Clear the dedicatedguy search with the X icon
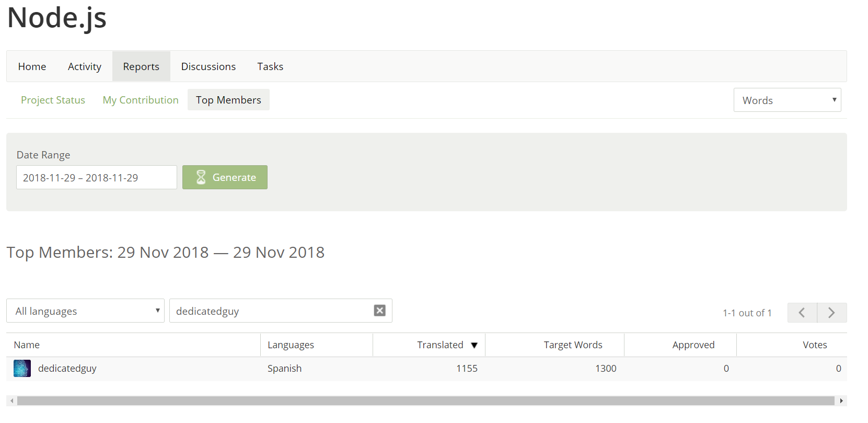 [380, 311]
